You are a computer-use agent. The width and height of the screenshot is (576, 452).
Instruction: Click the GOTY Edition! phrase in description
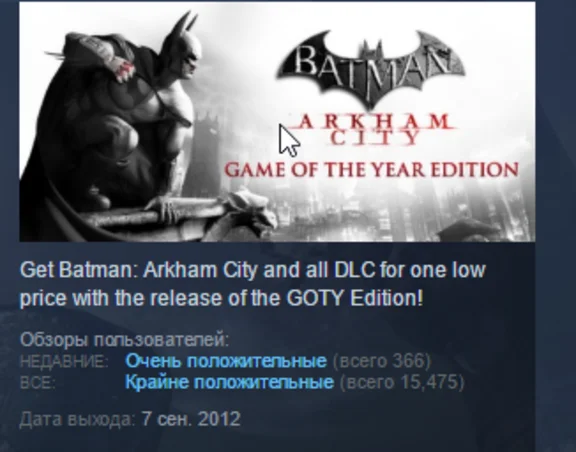pyautogui.click(x=354, y=298)
